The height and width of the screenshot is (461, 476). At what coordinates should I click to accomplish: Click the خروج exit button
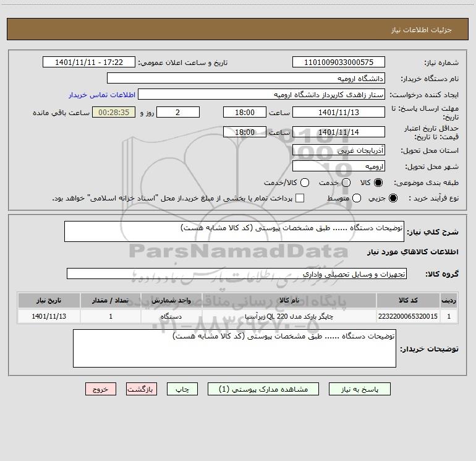(101, 389)
